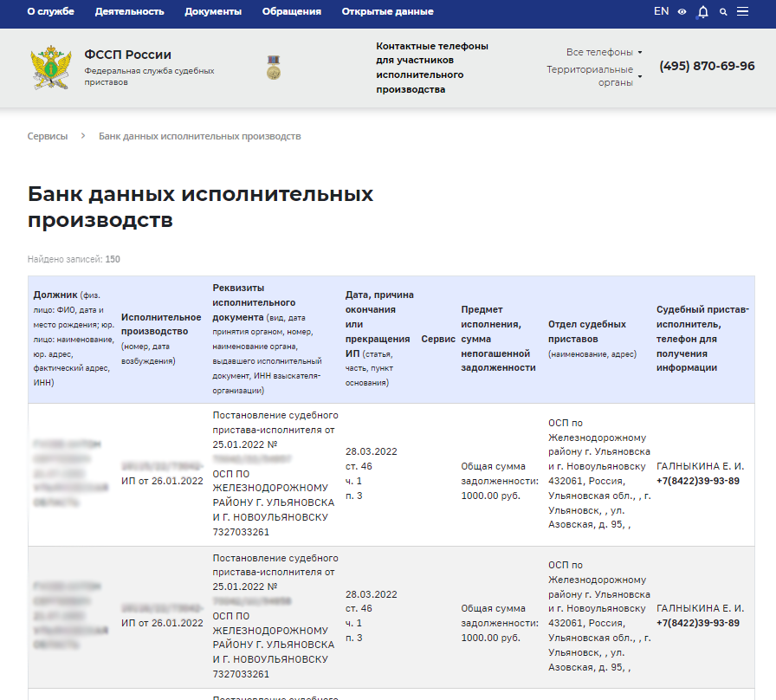Click 'Банк данных исполнительных производств' breadcrumb
The width and height of the screenshot is (776, 700).
(x=199, y=136)
